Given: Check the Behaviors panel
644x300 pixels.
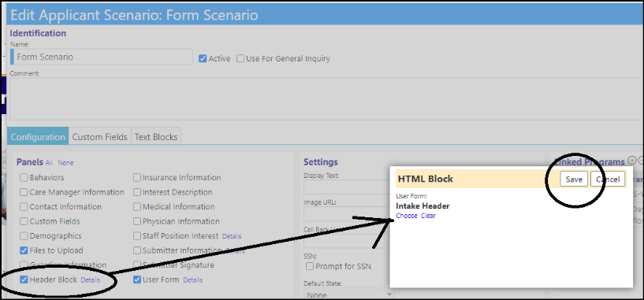Looking at the screenshot, I should click(24, 178).
